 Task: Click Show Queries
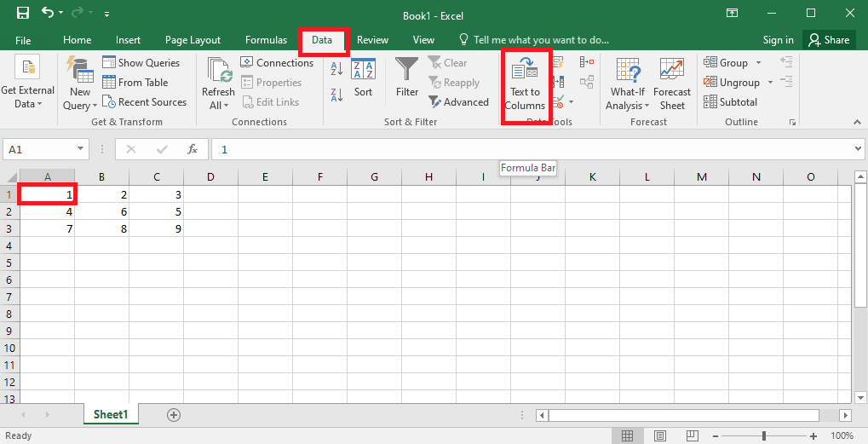(x=141, y=62)
